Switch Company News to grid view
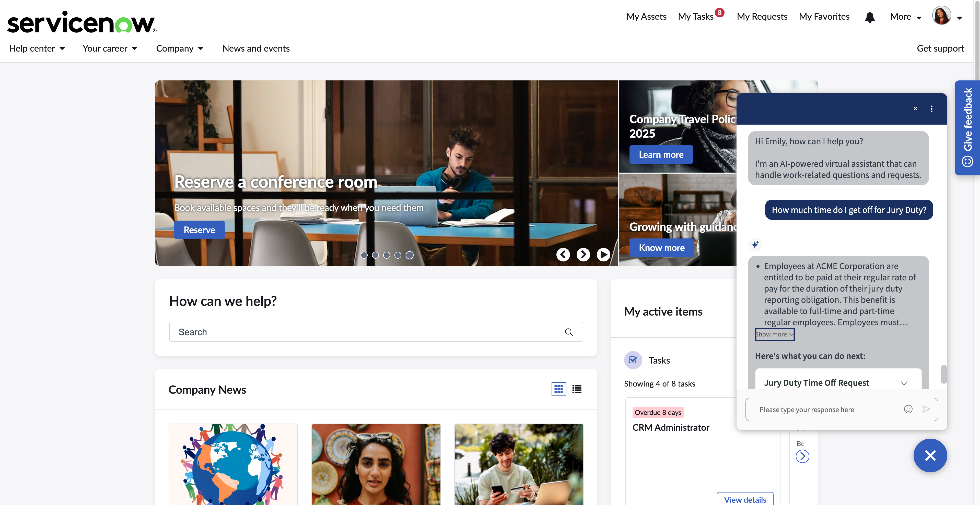980x505 pixels. 558,389
